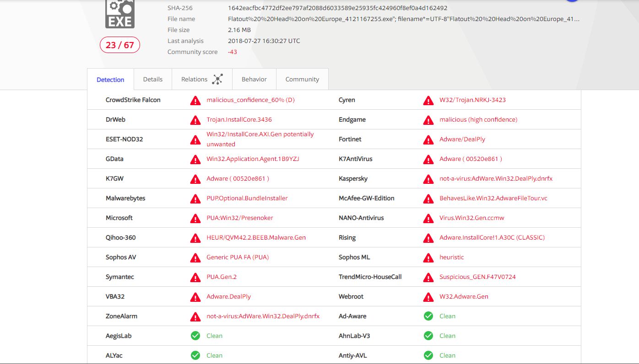Open the Relations tab
Image resolution: width=639 pixels, height=364 pixels.
click(202, 79)
